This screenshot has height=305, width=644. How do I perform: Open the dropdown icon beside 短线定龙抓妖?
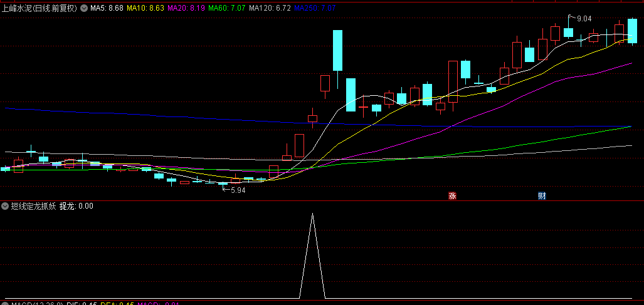[6, 206]
